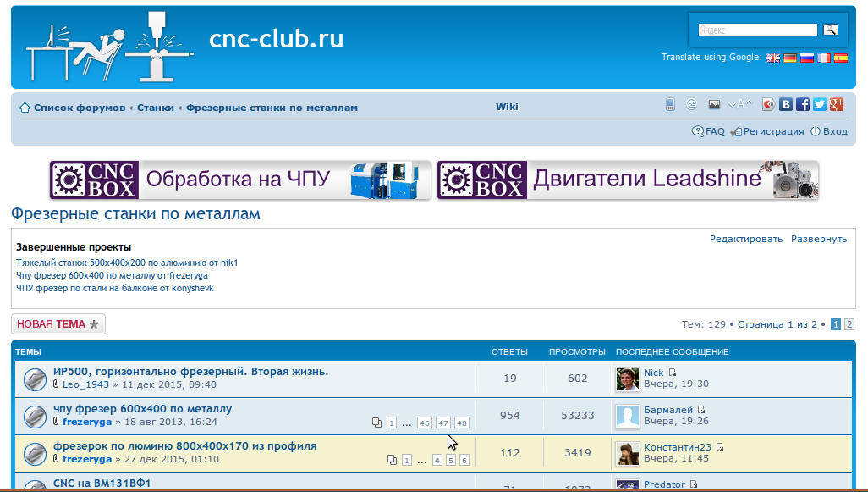Open Leo_1943 author profile
Viewport: 868px width, 492px height.
coord(85,384)
